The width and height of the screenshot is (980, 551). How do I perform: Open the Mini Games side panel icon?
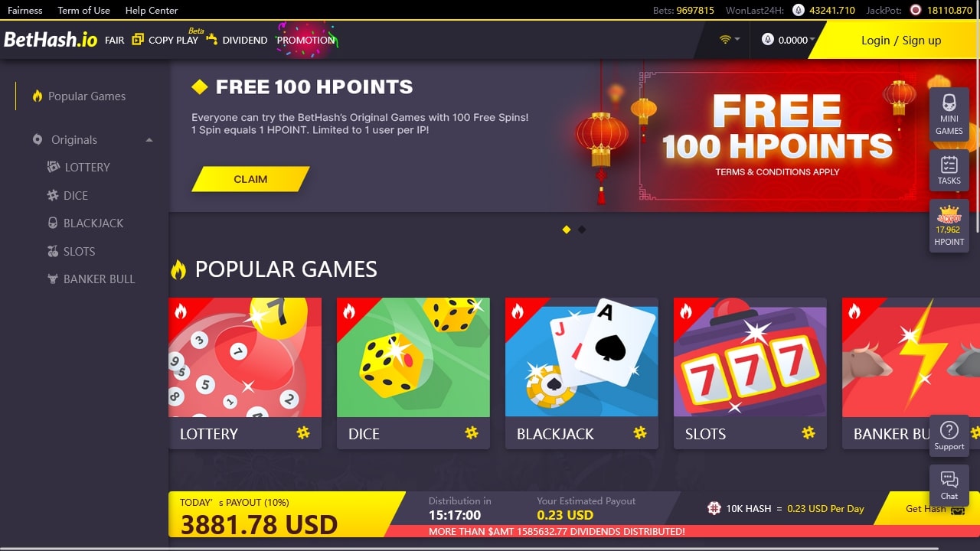tap(949, 115)
